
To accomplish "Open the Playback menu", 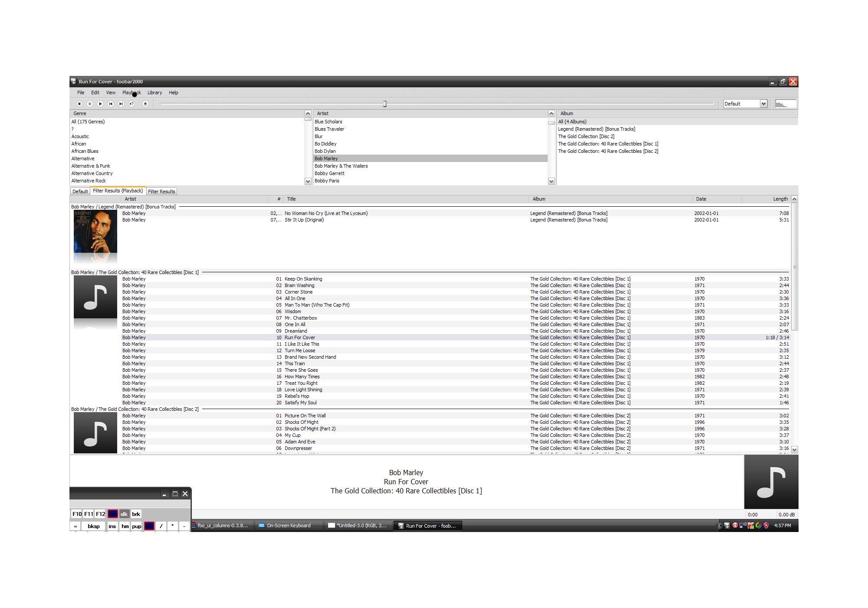I will point(132,93).
